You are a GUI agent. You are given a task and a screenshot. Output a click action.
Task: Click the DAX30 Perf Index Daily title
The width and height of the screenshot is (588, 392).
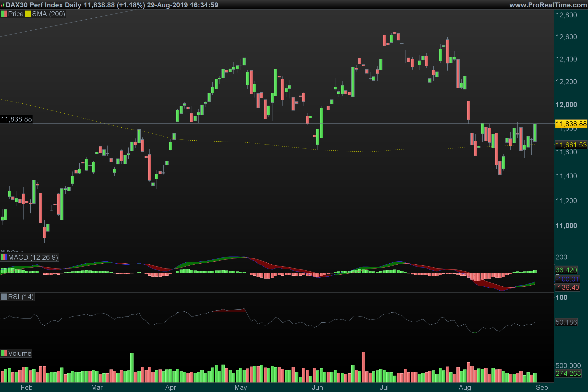pos(44,5)
